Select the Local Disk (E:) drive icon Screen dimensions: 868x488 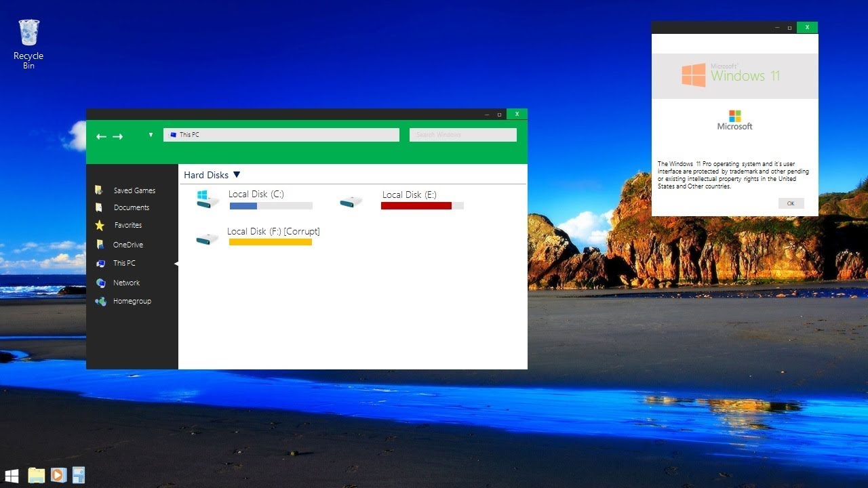coord(351,202)
